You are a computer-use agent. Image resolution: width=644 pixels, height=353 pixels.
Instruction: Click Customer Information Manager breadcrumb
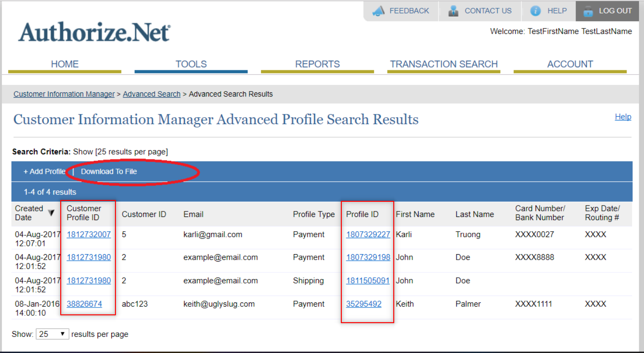point(64,94)
